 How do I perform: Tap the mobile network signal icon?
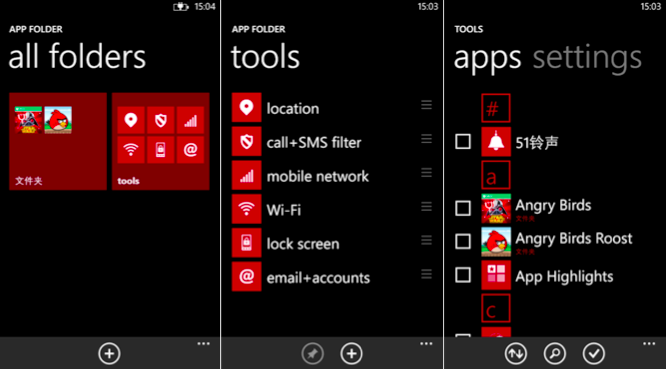246,175
